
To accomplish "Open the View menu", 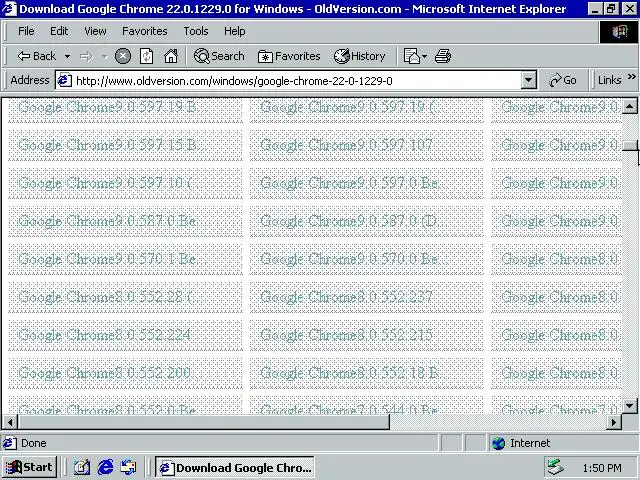I will click(96, 31).
